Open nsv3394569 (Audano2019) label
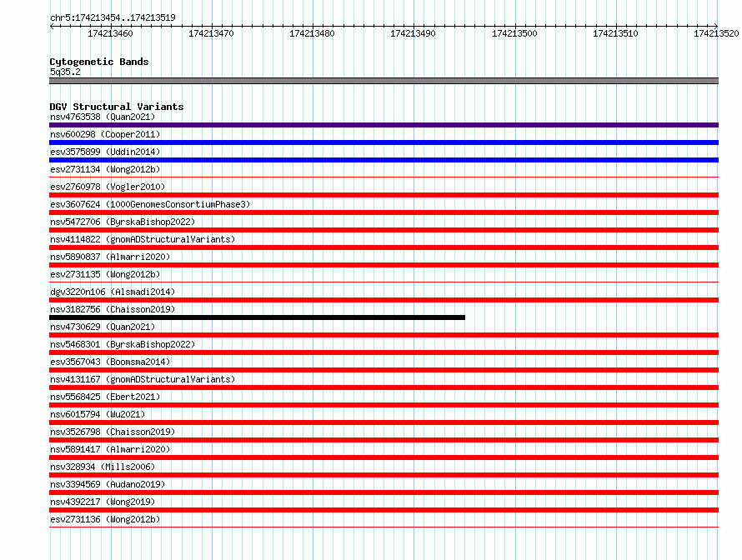This screenshot has height=560, width=742. pos(108,484)
